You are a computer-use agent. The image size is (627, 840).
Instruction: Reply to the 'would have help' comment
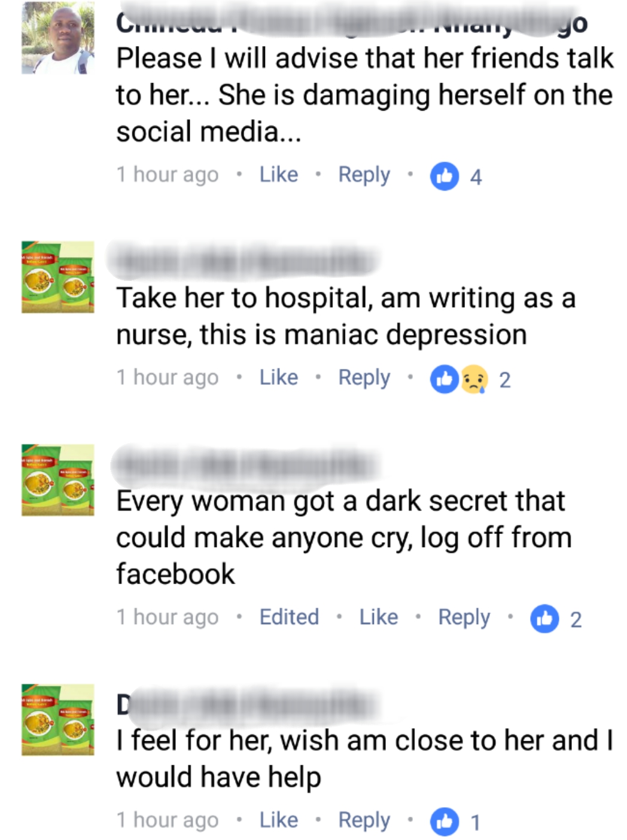click(364, 820)
